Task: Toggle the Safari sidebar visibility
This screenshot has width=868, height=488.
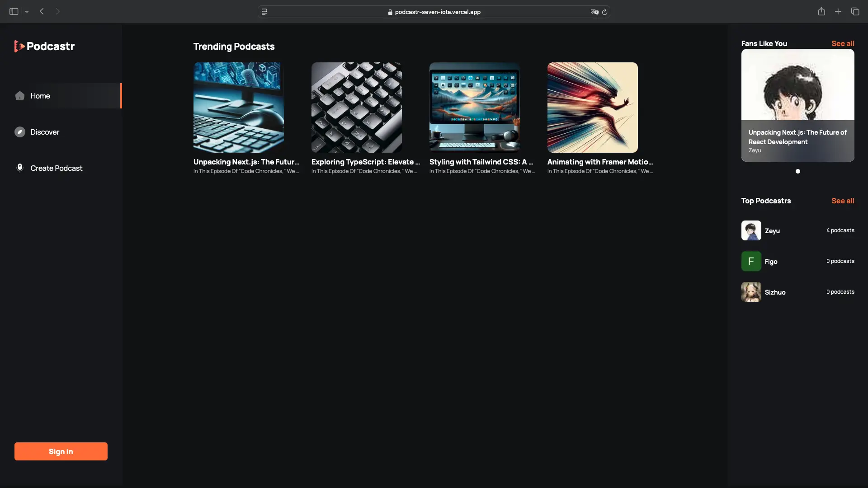Action: 13,11
